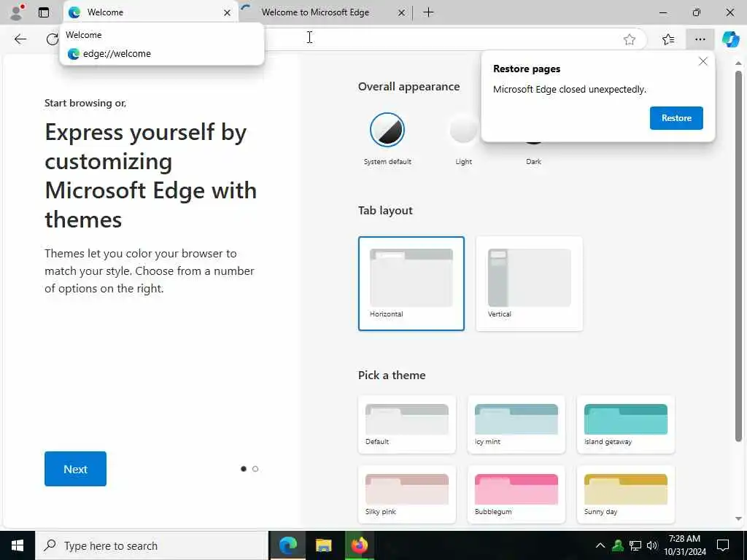Open Microsoft Edge from the taskbar

(287, 545)
